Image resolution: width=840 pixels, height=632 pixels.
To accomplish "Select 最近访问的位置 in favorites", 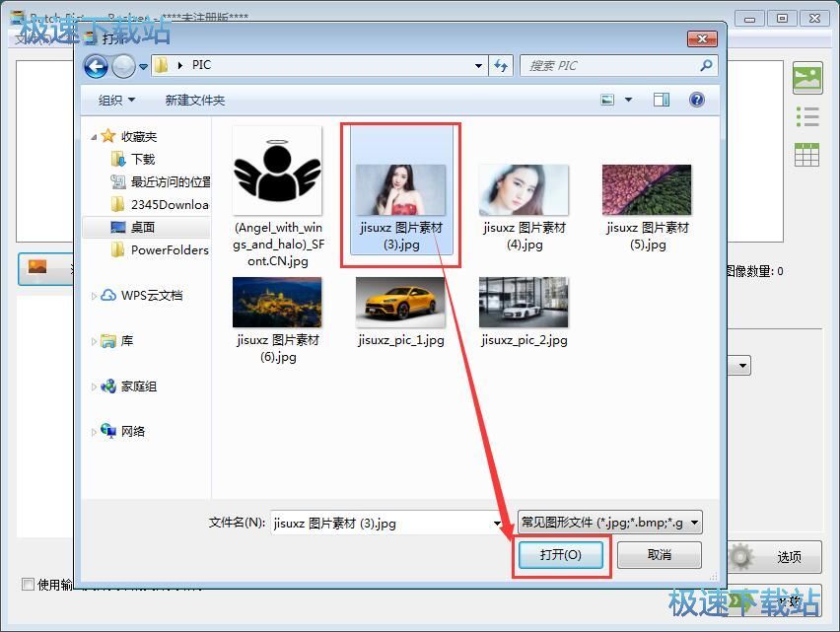I will pyautogui.click(x=171, y=182).
